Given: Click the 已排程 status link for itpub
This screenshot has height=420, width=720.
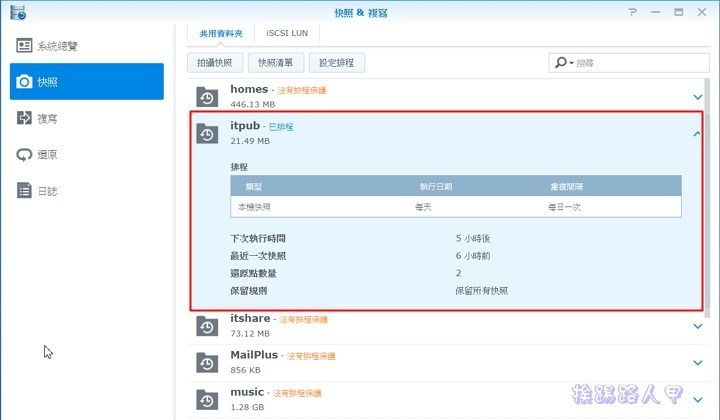Looking at the screenshot, I should pyautogui.click(x=281, y=127).
